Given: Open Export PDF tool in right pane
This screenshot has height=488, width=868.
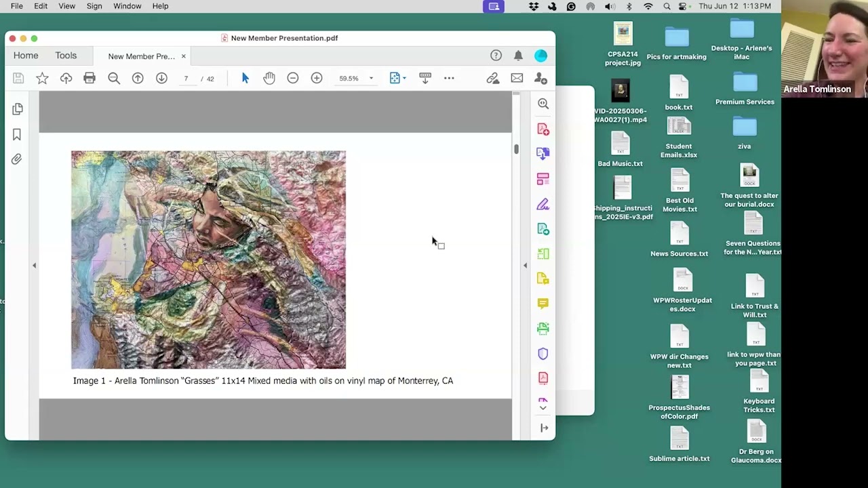Looking at the screenshot, I should [543, 154].
